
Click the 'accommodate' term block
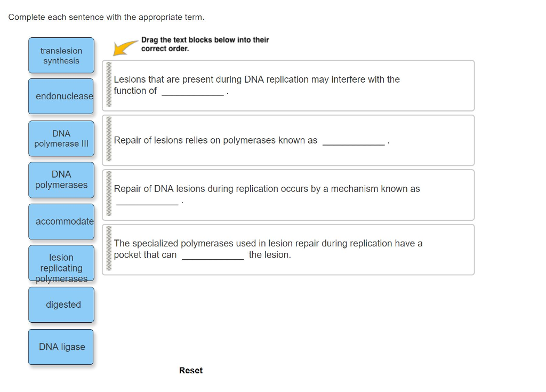(61, 221)
